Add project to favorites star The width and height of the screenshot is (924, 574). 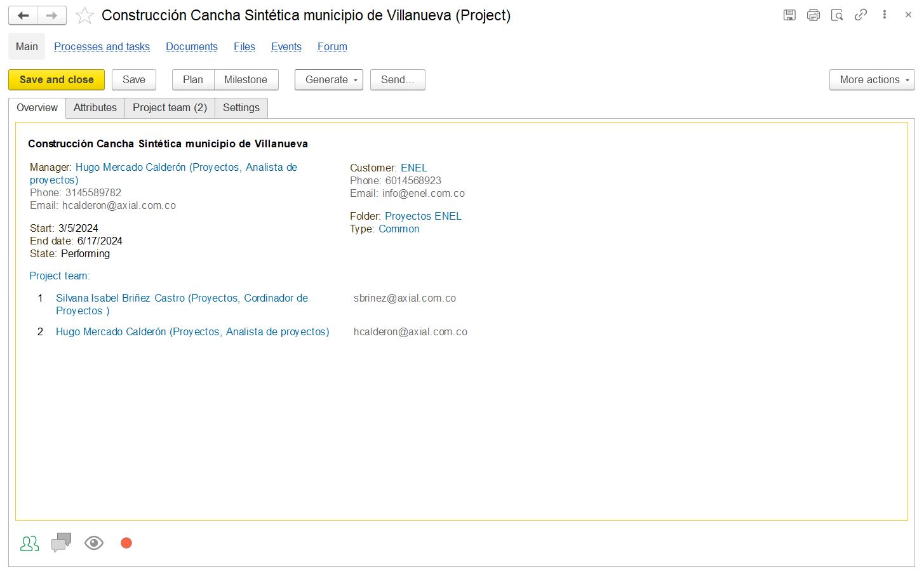pyautogui.click(x=84, y=16)
